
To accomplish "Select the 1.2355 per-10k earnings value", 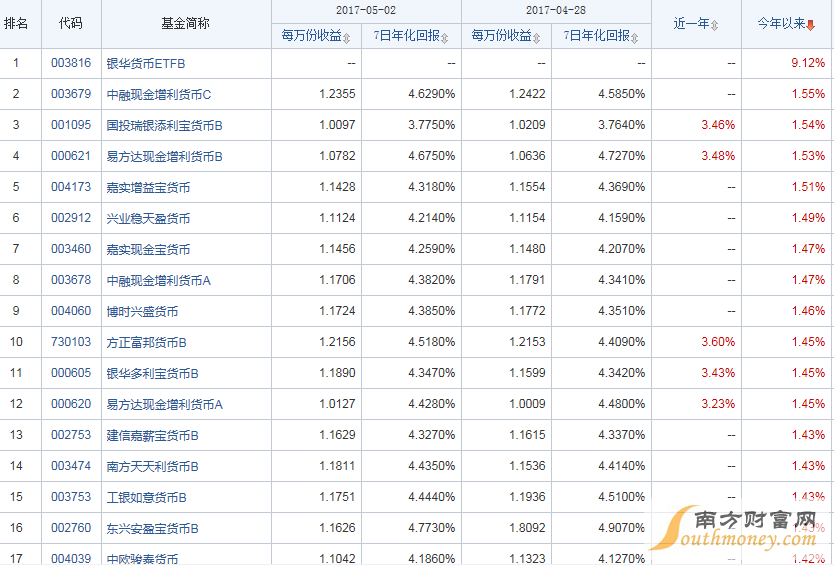I will coord(337,94).
